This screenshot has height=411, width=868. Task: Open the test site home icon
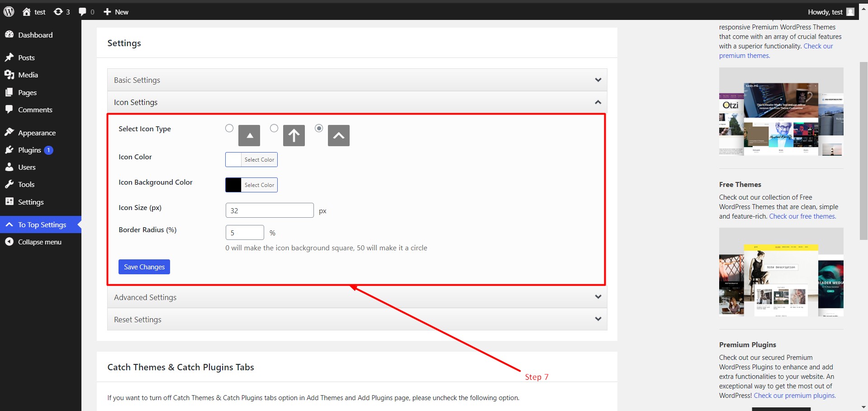[x=27, y=12]
